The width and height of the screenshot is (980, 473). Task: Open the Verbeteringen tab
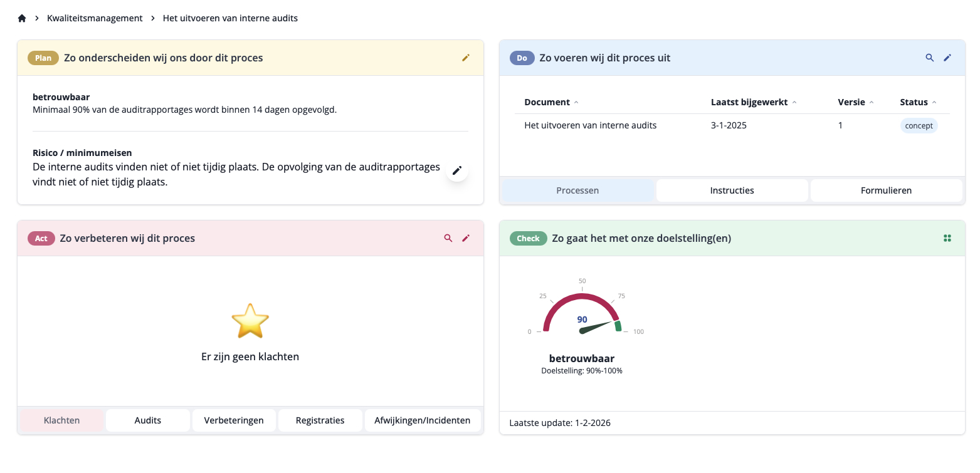tap(234, 420)
